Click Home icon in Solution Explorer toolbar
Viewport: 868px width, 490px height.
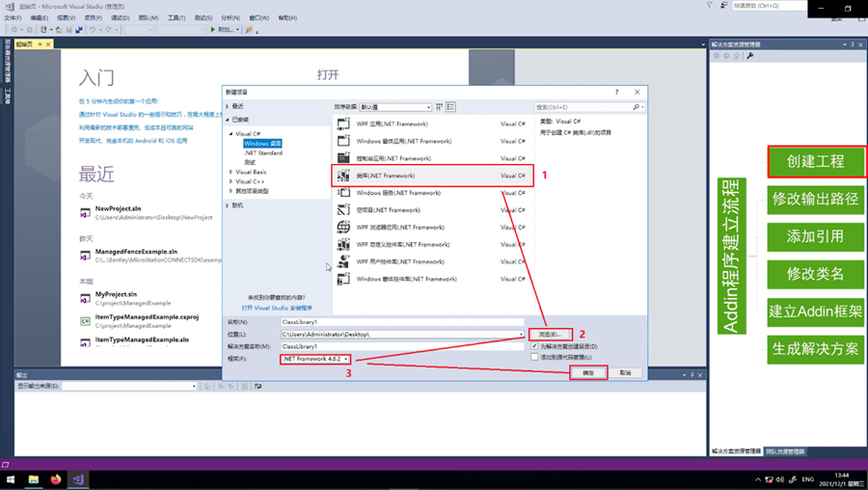[736, 55]
